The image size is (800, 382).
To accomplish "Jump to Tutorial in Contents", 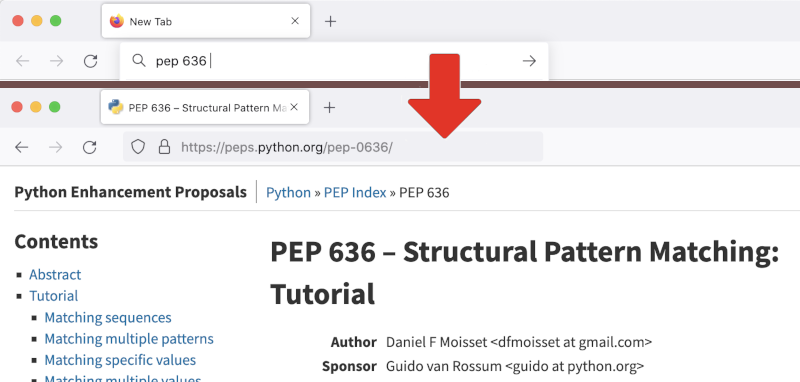I will [x=54, y=296].
